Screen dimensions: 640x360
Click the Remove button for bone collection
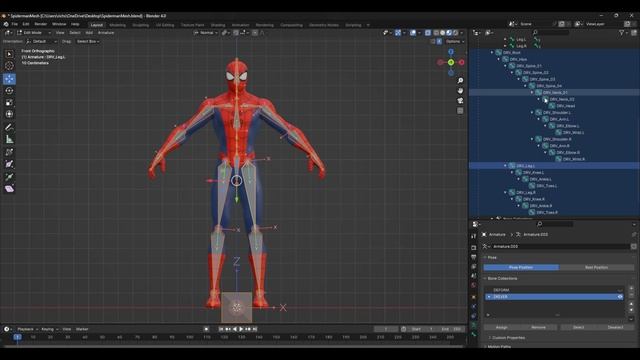pos(538,327)
